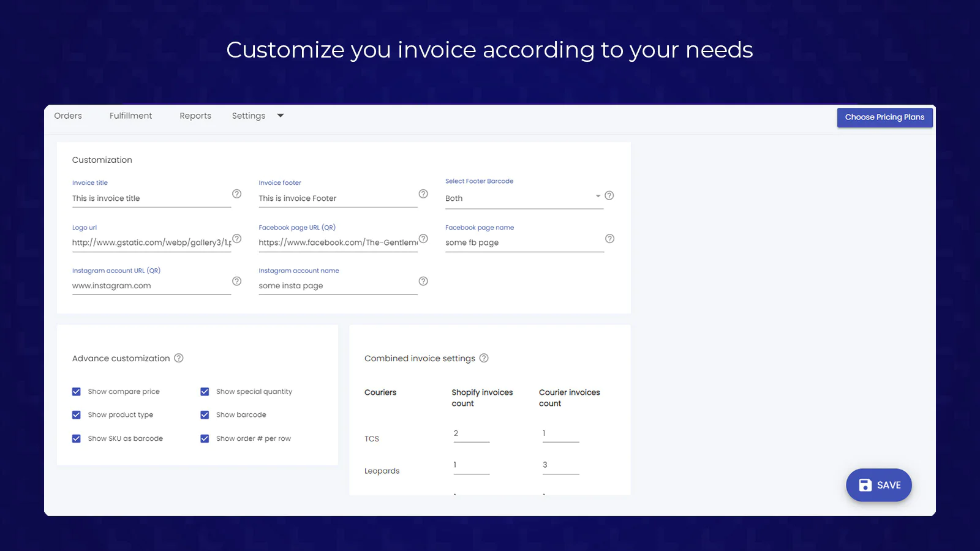This screenshot has height=551, width=980.
Task: Click the Couriers column header
Action: point(380,392)
